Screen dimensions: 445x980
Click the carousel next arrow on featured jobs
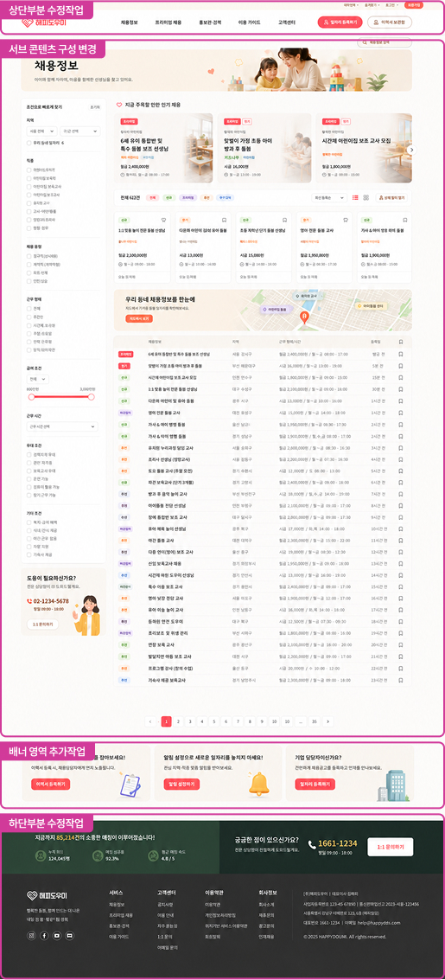pyautogui.click(x=411, y=150)
